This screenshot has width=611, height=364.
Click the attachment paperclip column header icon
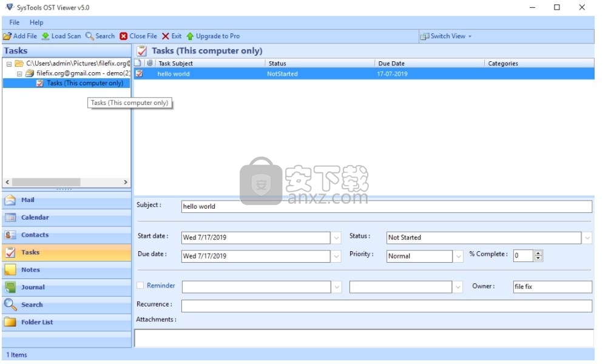150,63
